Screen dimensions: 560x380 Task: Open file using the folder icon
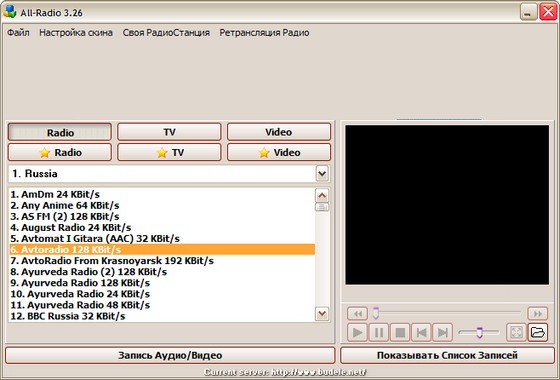tap(538, 332)
